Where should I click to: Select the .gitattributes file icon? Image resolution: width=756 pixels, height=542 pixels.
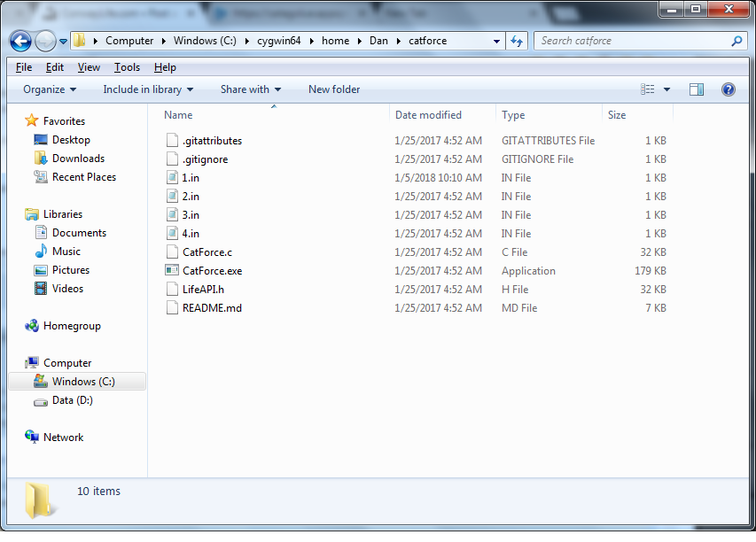[x=172, y=140]
